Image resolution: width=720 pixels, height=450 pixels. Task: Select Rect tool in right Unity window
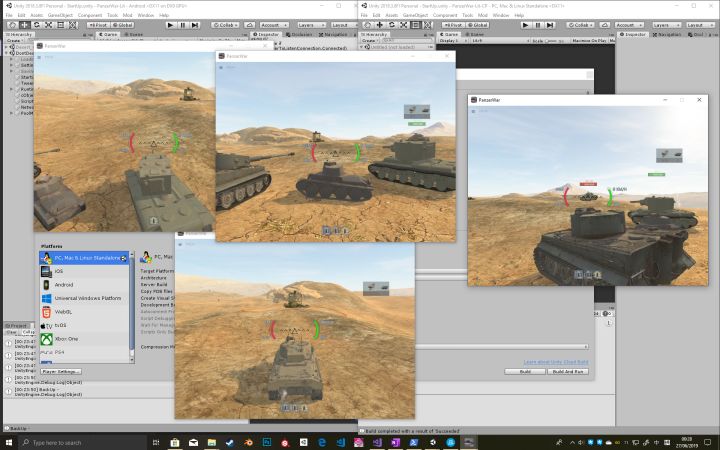[416, 25]
